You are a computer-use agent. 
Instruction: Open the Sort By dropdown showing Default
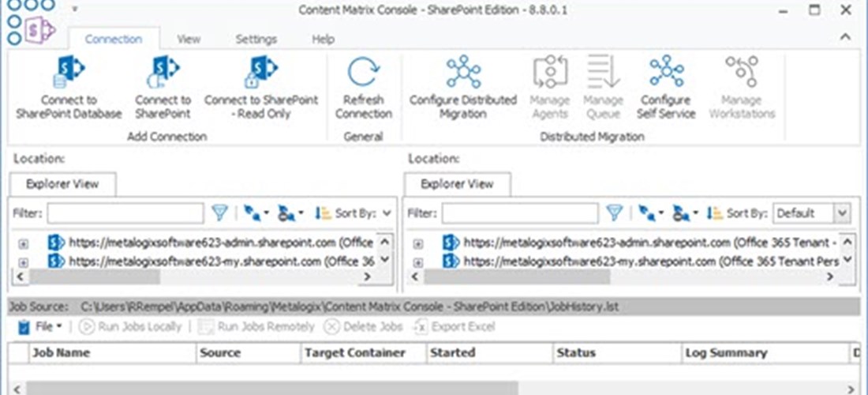point(842,213)
